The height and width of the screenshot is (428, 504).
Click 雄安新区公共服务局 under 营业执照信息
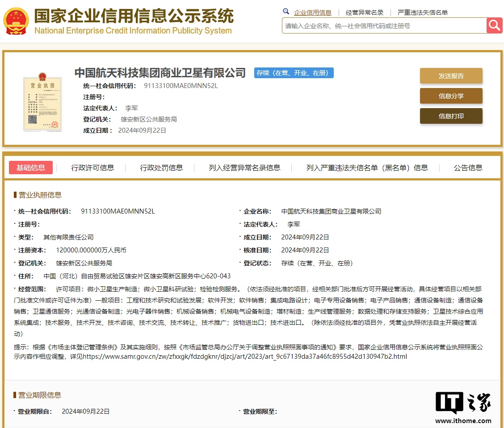[x=84, y=264]
